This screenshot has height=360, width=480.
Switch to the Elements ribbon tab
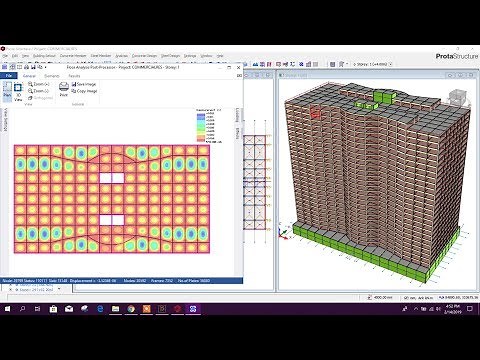52,76
